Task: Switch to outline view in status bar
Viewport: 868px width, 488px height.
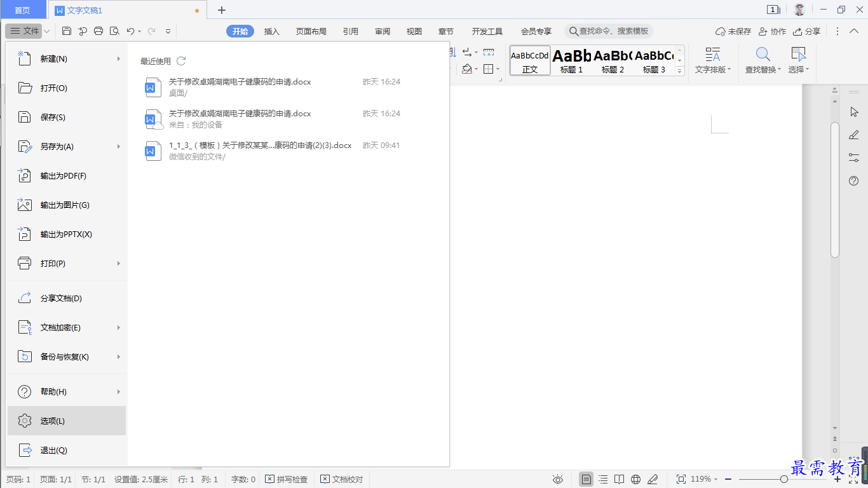Action: (603, 479)
